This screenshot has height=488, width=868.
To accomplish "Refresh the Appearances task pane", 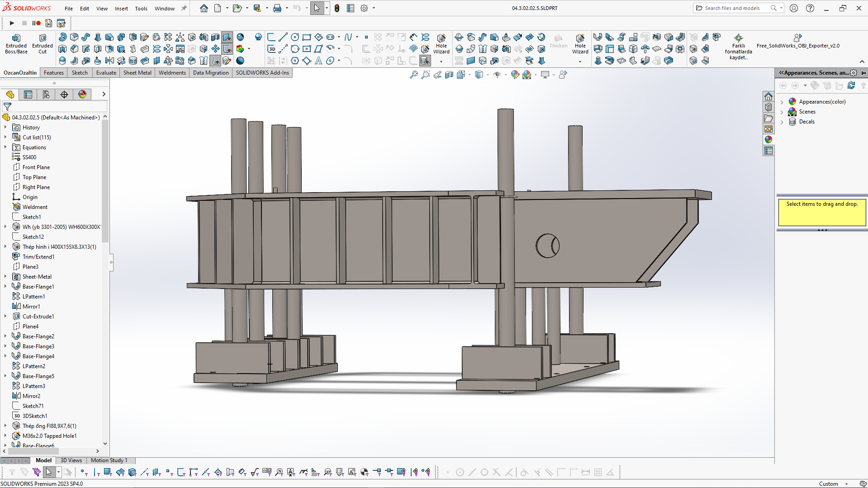I will [851, 85].
